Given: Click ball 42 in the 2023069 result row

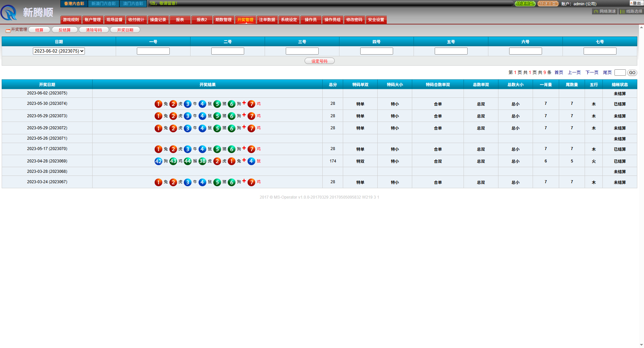Looking at the screenshot, I should tap(158, 161).
